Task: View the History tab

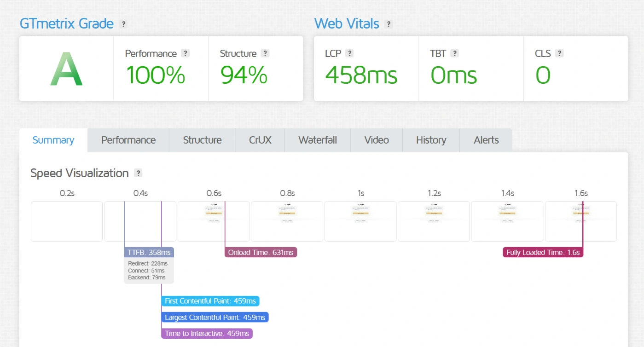Action: pyautogui.click(x=431, y=140)
